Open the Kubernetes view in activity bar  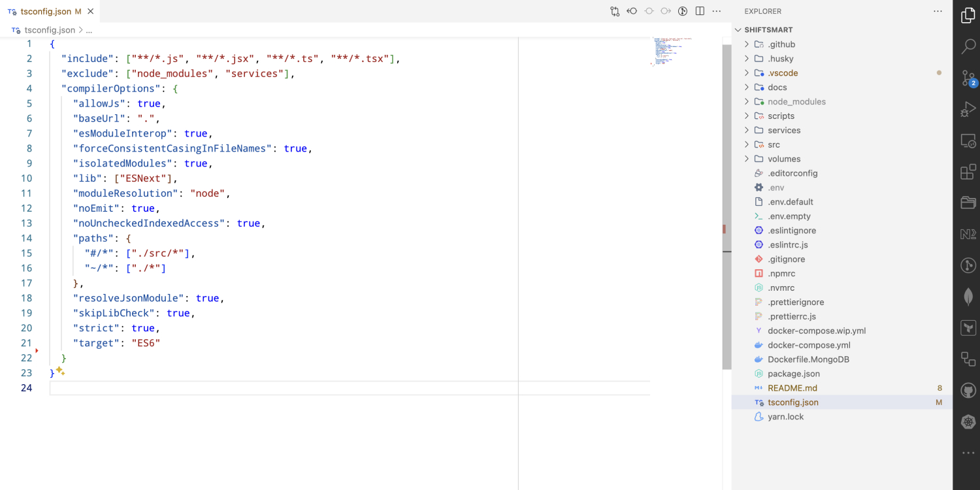968,421
